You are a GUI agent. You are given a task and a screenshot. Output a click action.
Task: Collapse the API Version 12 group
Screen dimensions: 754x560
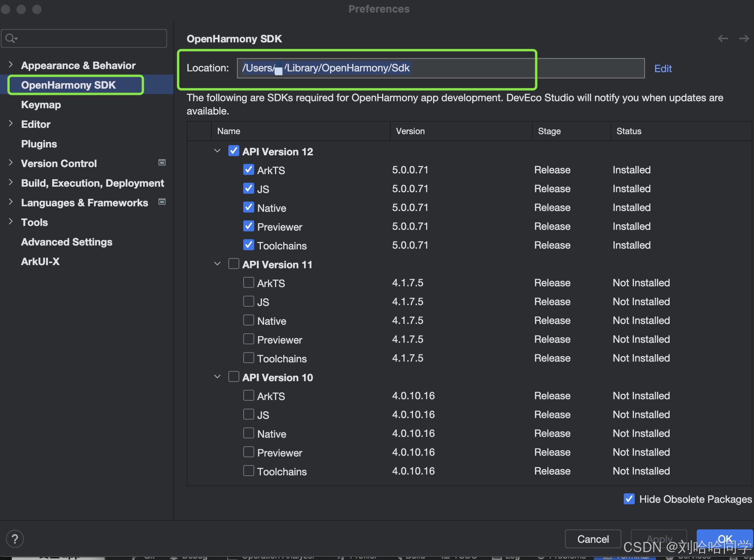pyautogui.click(x=217, y=151)
